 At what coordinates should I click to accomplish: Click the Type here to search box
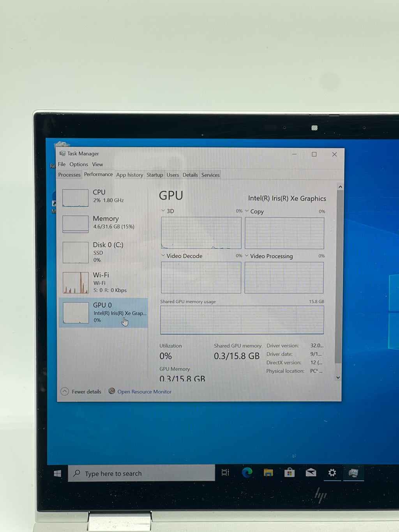click(x=141, y=473)
